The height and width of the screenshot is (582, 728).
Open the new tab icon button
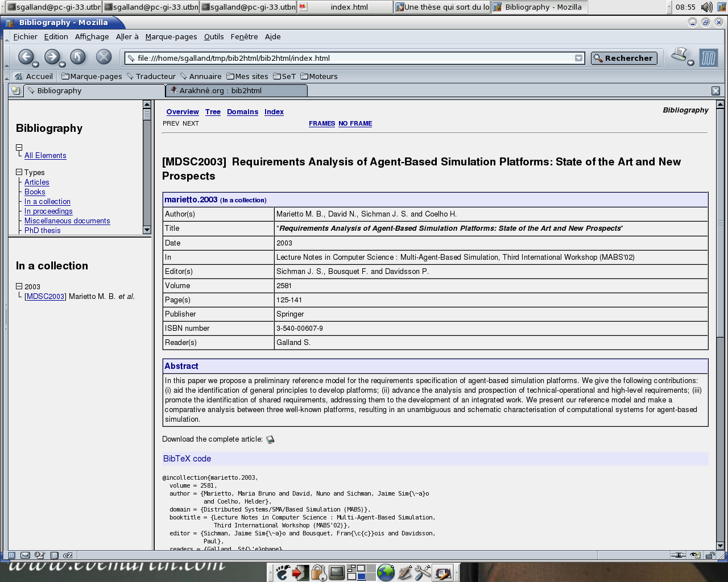coord(15,91)
